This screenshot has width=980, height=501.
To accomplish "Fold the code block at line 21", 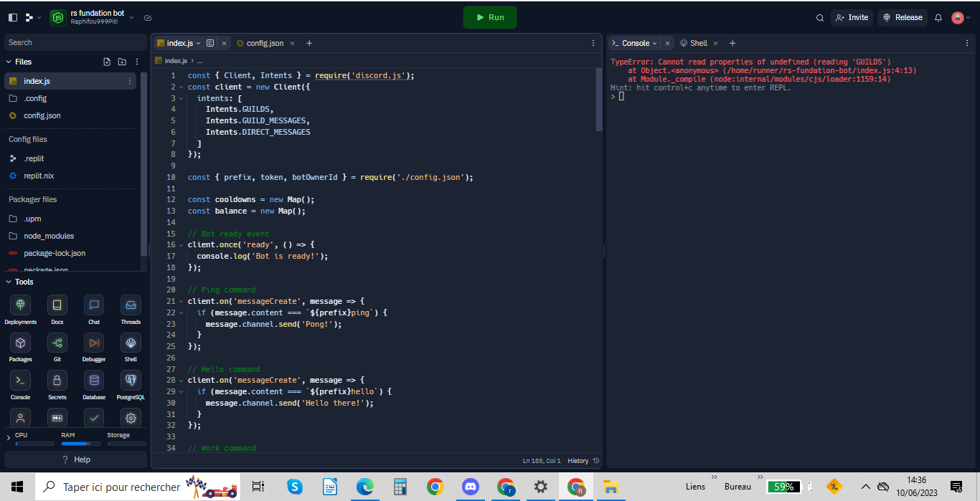I will coord(181,302).
